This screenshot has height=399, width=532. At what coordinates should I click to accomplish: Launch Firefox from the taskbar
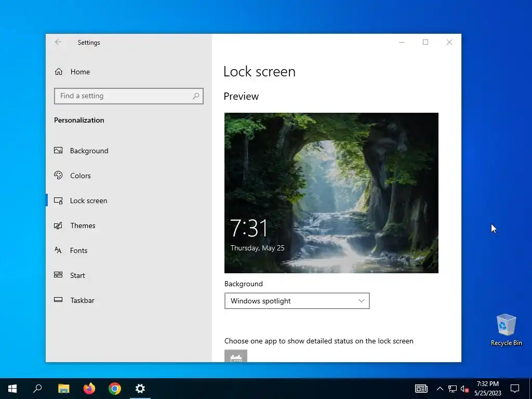click(x=89, y=389)
